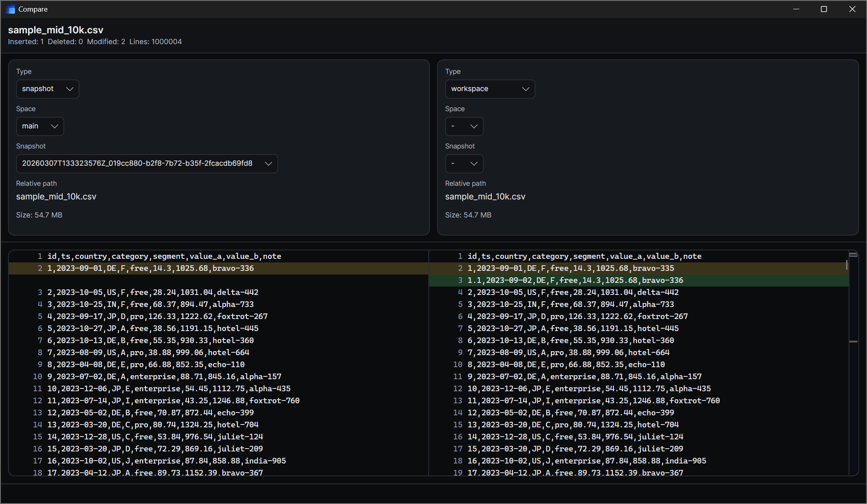This screenshot has width=867, height=504.
Task: Minimize the Compare window
Action: click(x=796, y=9)
